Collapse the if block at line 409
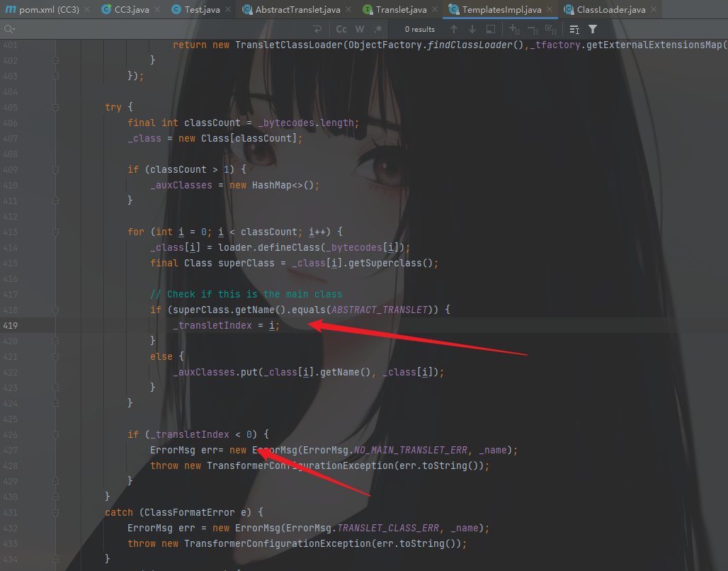 pos(56,169)
